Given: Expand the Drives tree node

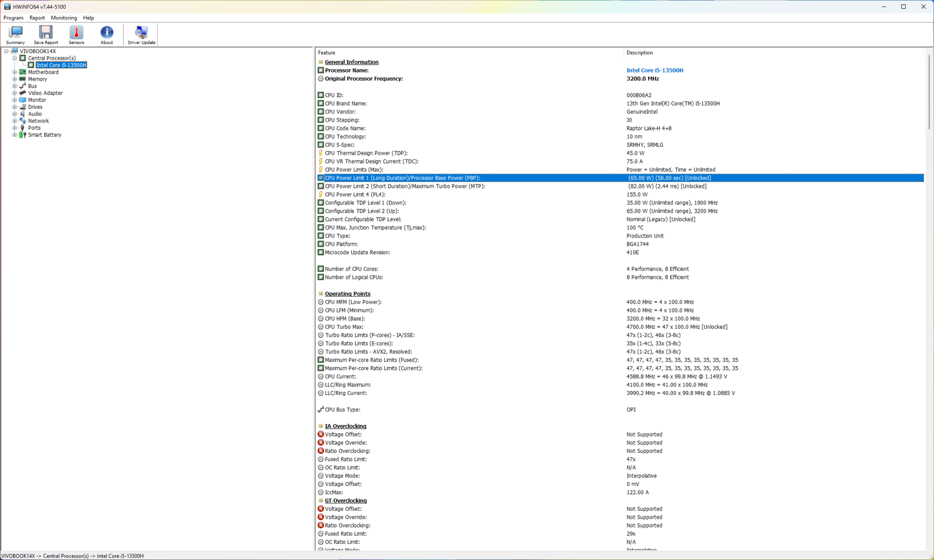Looking at the screenshot, I should pyautogui.click(x=15, y=107).
